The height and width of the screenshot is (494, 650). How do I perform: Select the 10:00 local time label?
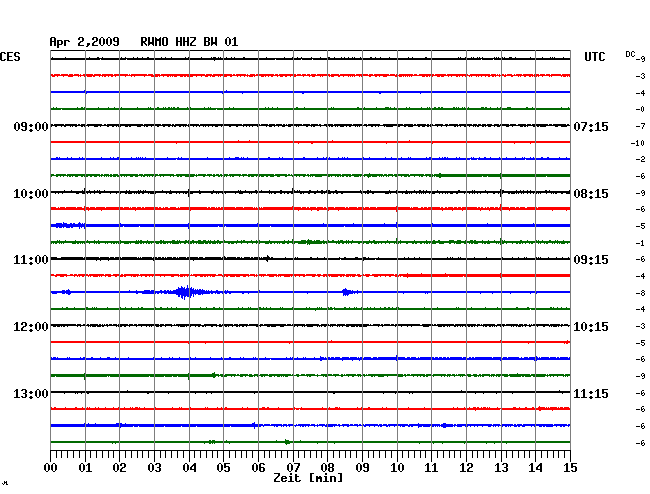[x=31, y=194]
